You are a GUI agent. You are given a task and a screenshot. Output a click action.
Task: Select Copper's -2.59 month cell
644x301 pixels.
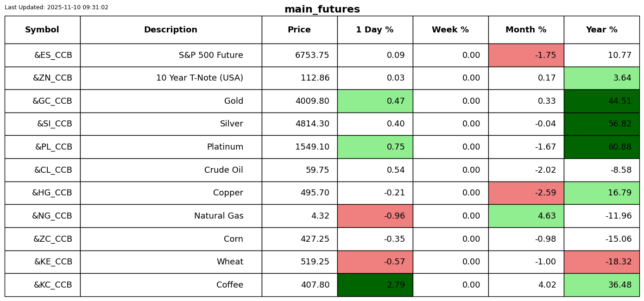(526, 193)
